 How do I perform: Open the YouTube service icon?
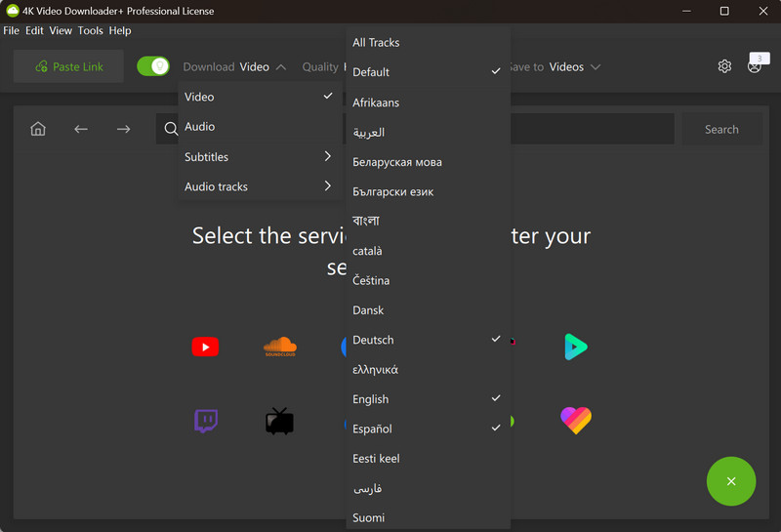[x=205, y=347]
